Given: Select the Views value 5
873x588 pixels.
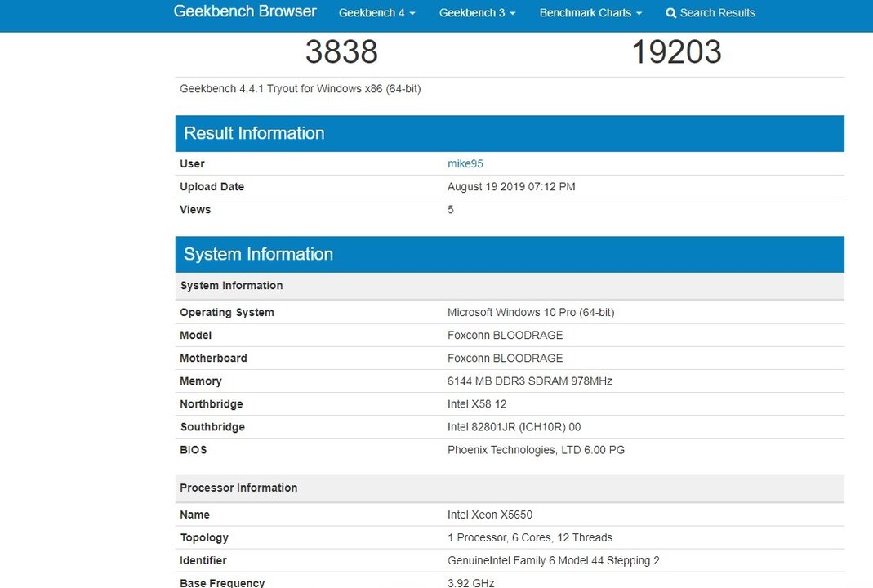Looking at the screenshot, I should pos(451,209).
